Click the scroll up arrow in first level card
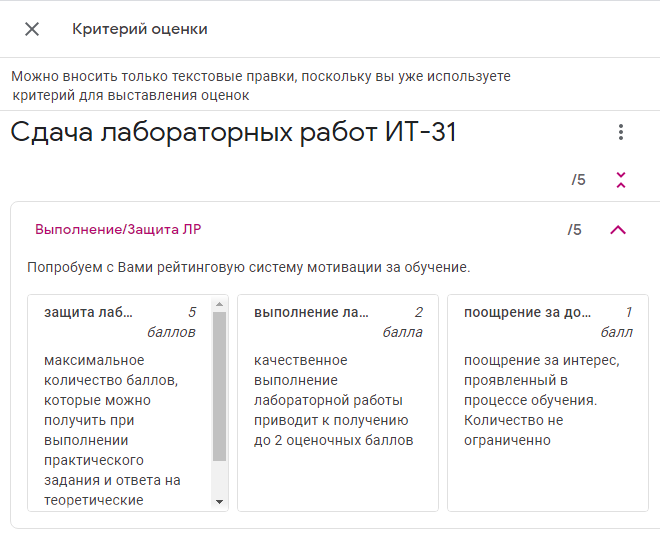The image size is (660, 539). coord(219,304)
